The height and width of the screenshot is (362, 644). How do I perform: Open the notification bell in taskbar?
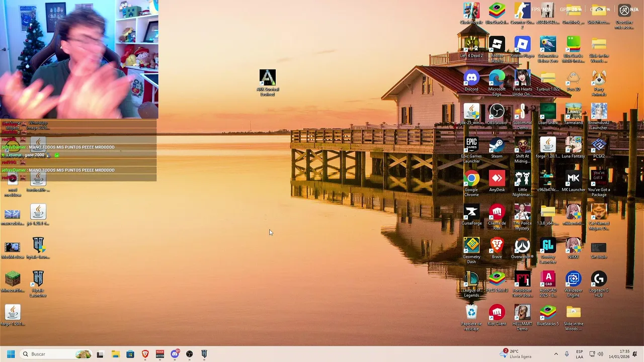coord(635,354)
